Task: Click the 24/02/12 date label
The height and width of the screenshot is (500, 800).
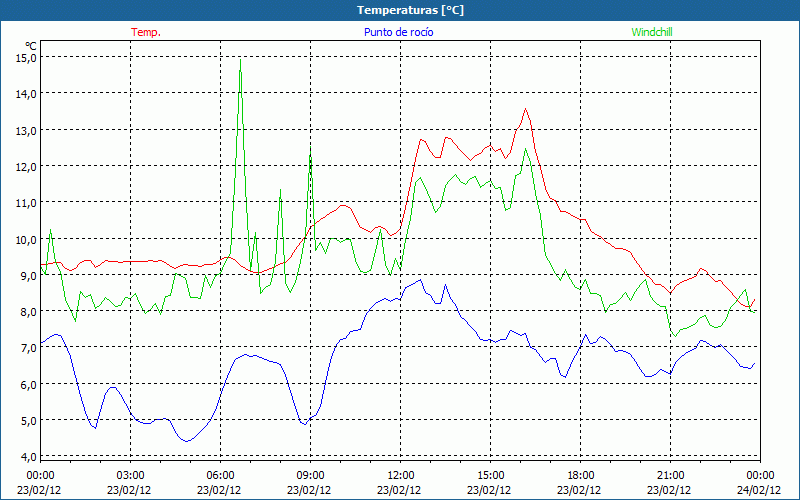Action: coord(759,490)
